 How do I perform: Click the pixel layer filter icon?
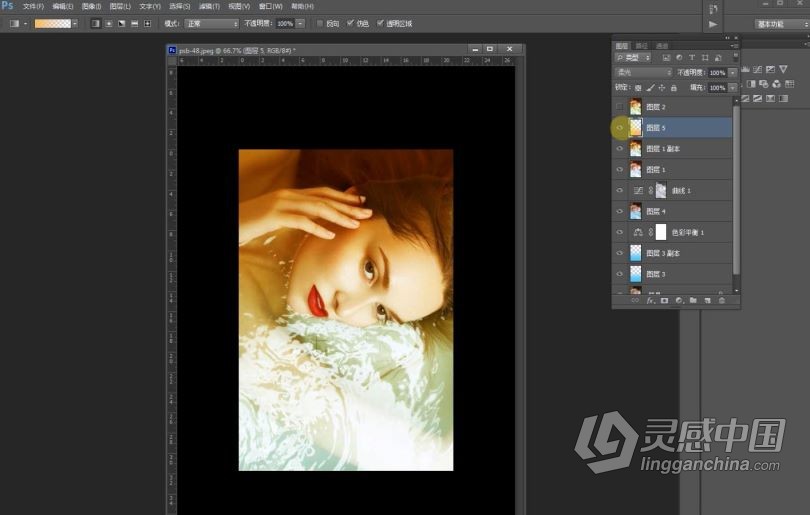pos(666,58)
